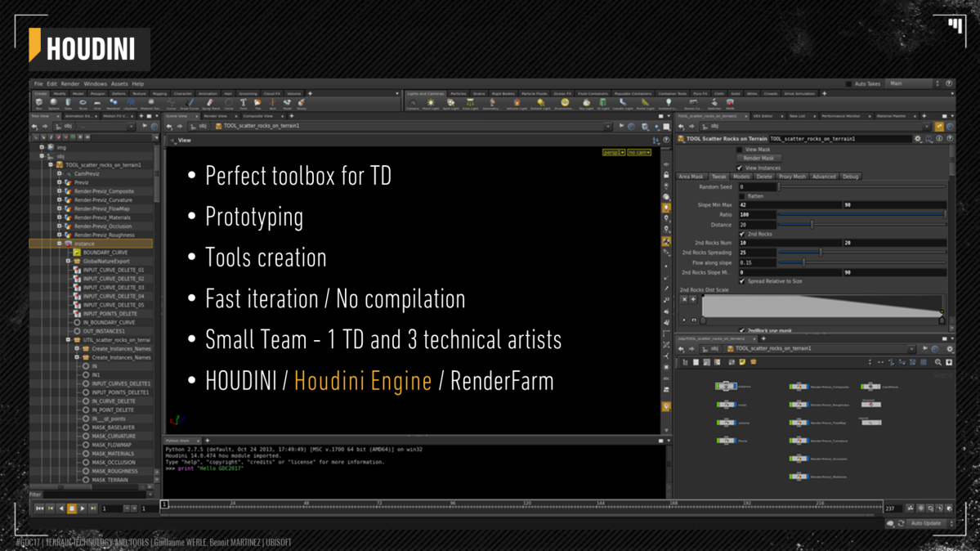Select the Caustic Light shelf tool
Image resolution: width=980 pixels, height=551 pixels.
click(623, 104)
